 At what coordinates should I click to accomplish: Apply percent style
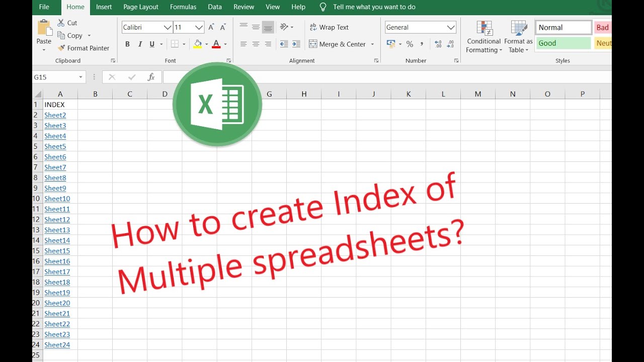410,44
